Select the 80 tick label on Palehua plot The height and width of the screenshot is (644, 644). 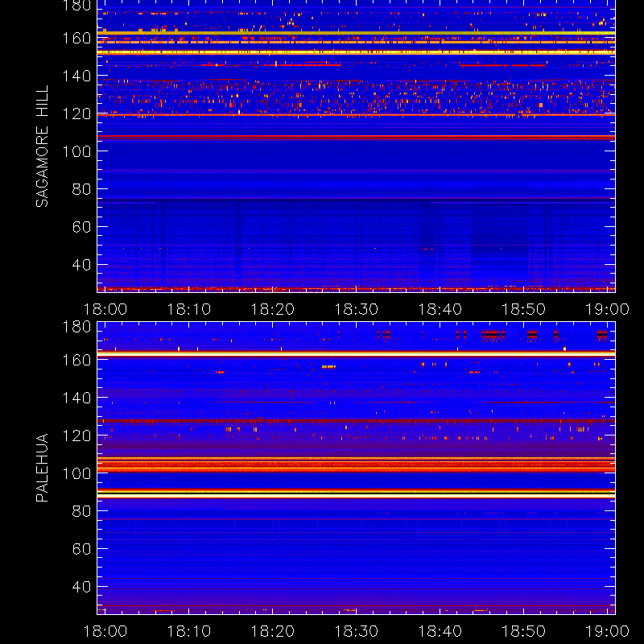81,511
